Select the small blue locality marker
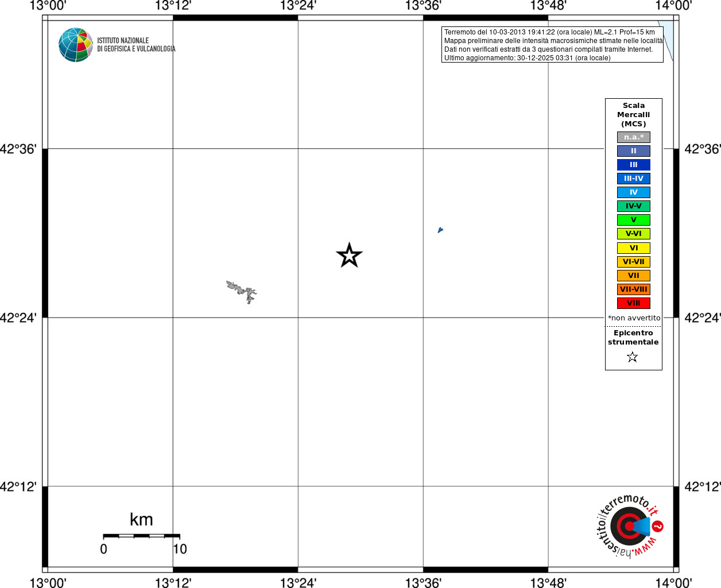 pyautogui.click(x=440, y=230)
